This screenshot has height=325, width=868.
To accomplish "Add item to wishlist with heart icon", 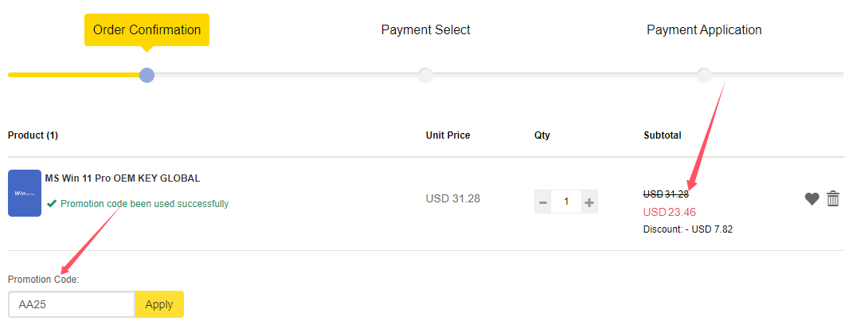I will [811, 199].
